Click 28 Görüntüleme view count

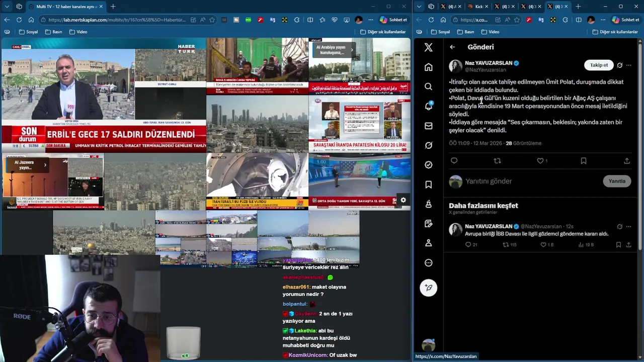pyautogui.click(x=523, y=143)
